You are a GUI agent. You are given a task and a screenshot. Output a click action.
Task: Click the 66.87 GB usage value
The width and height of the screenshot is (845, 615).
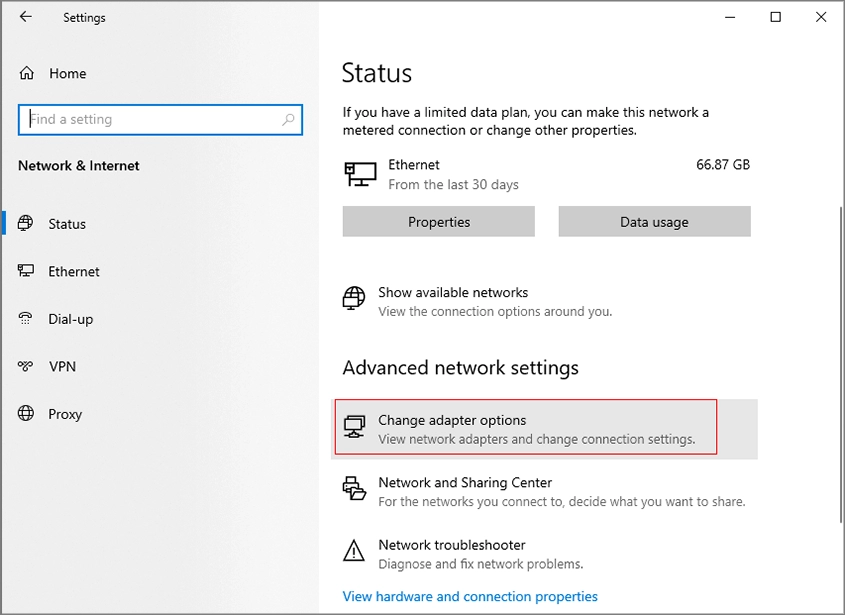tap(723, 164)
